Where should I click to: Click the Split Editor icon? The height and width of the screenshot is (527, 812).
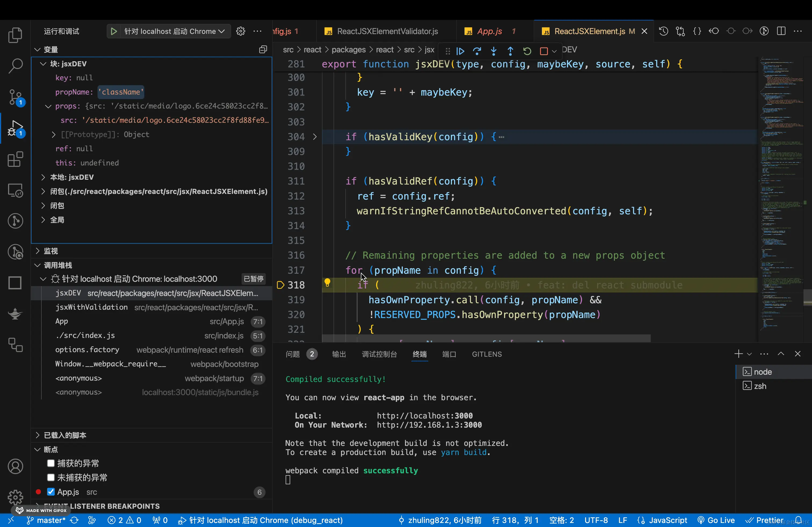pos(781,31)
